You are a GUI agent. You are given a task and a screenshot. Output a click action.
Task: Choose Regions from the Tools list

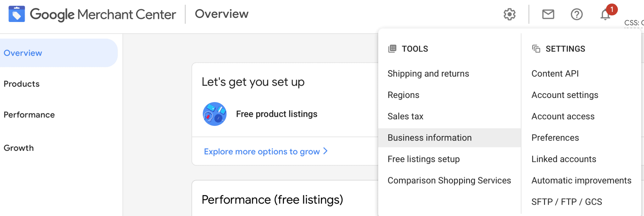[x=403, y=95]
